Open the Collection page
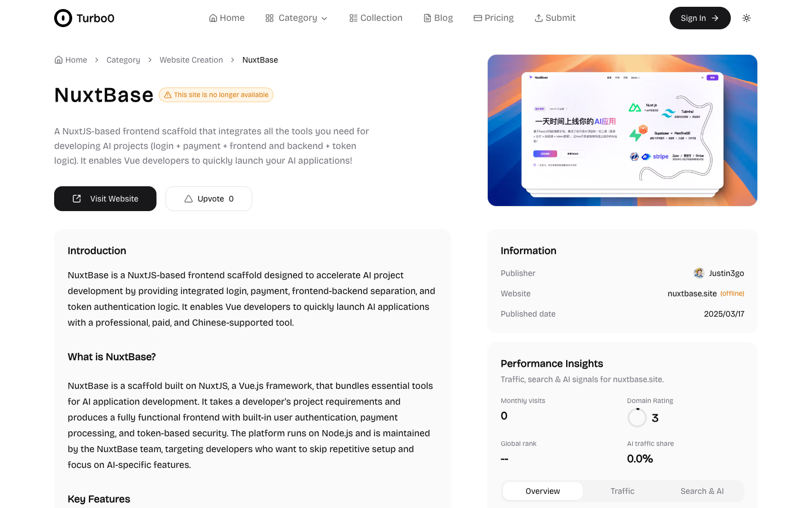Screen dimensions: 812x508 coord(376,18)
